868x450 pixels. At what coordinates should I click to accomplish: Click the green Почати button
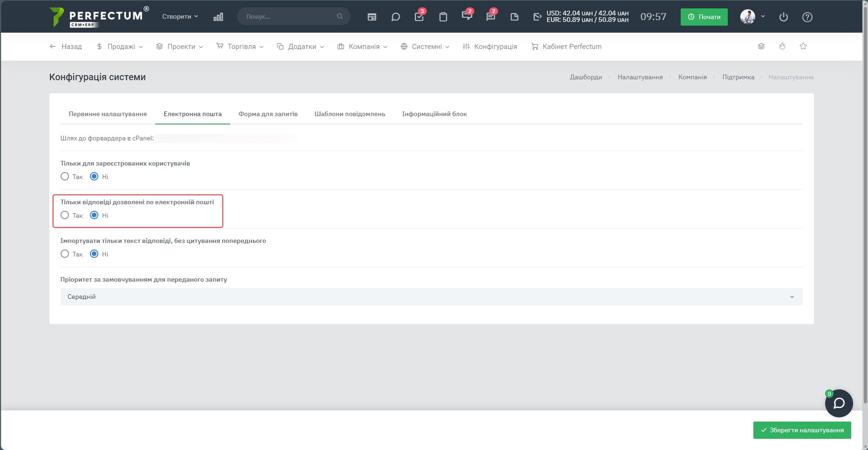(x=704, y=17)
